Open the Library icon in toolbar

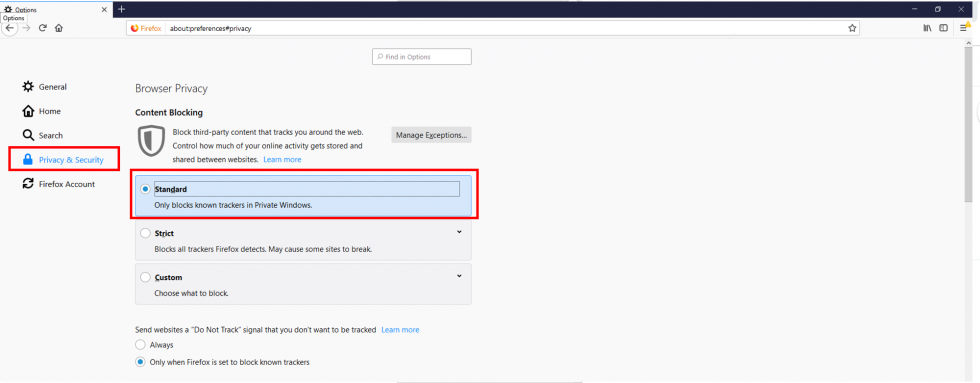(x=928, y=28)
